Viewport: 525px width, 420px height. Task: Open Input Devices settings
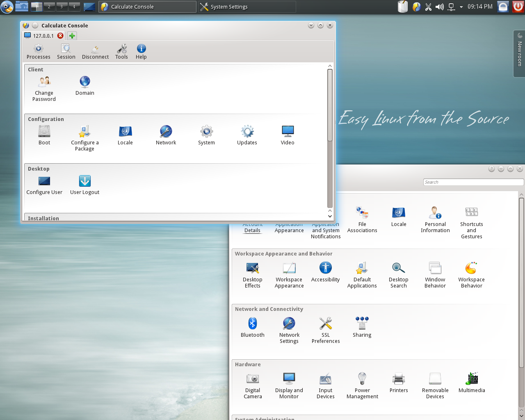tap(326, 386)
